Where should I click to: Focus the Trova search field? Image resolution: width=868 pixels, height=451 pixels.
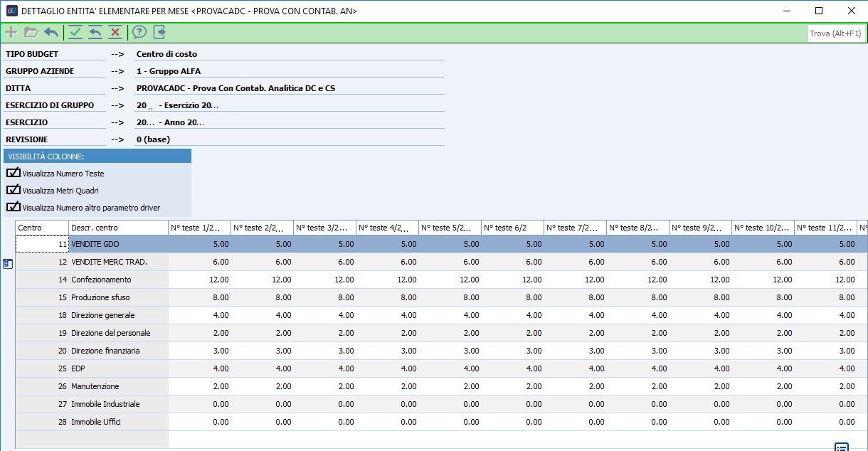coord(835,33)
